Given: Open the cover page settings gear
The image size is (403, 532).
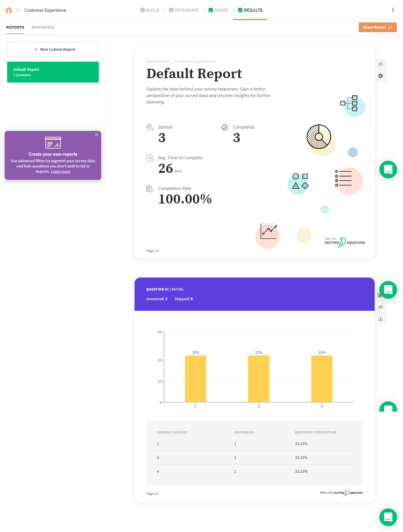Looking at the screenshot, I should pyautogui.click(x=381, y=76).
